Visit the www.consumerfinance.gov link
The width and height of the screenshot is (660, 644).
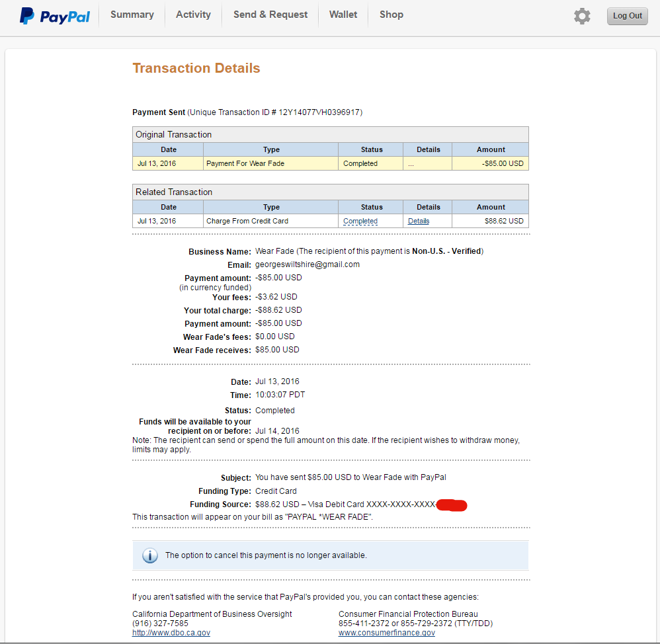[x=386, y=633]
